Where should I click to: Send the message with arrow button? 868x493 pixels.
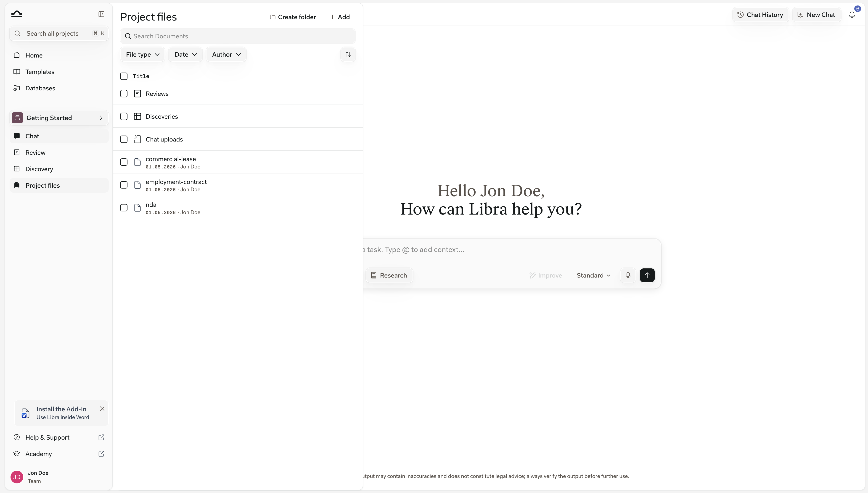point(647,275)
